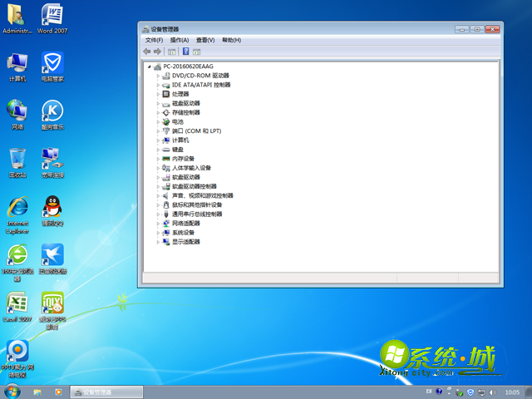This screenshot has height=399, width=532.
Task: Select the Internet Explorer desktop icon
Action: click(17, 215)
